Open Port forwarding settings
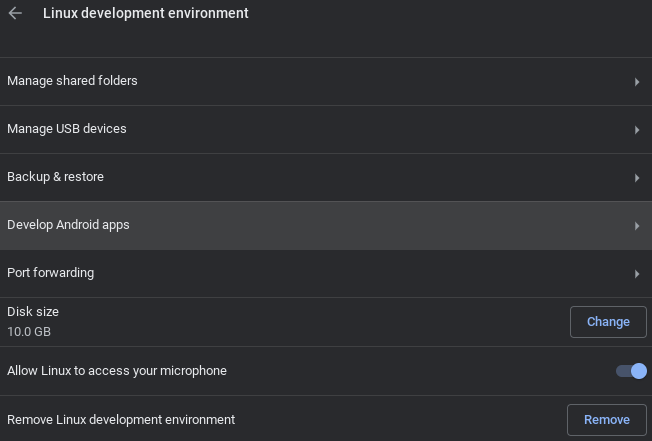652x441 pixels. tap(50, 273)
